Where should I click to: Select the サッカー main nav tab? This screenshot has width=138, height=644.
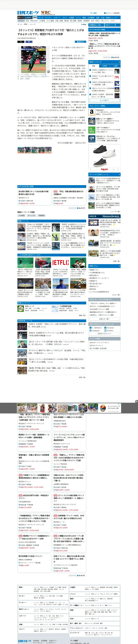tap(49, 18)
